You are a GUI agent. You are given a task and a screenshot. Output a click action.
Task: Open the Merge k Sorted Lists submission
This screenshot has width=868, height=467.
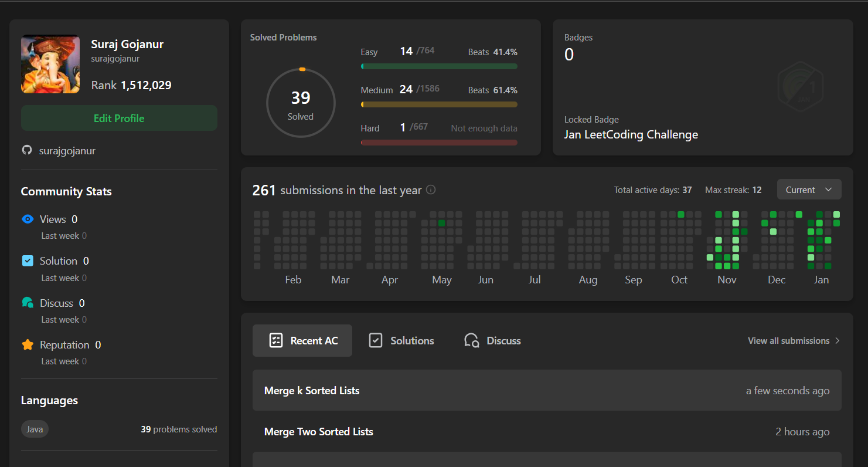pos(312,391)
